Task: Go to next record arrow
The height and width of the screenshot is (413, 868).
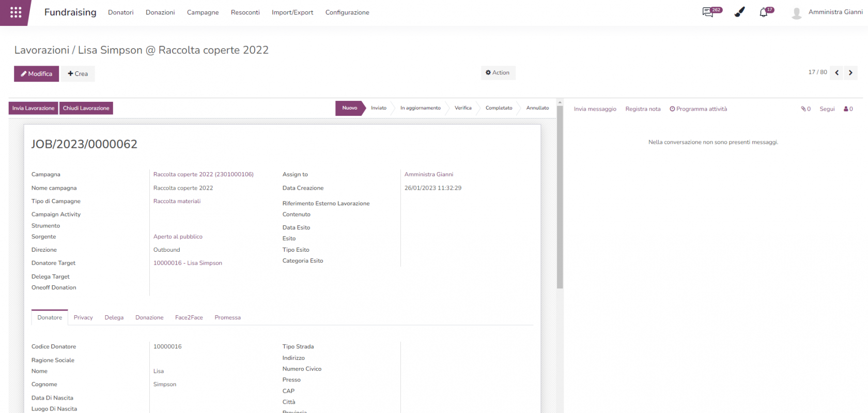Action: (850, 73)
